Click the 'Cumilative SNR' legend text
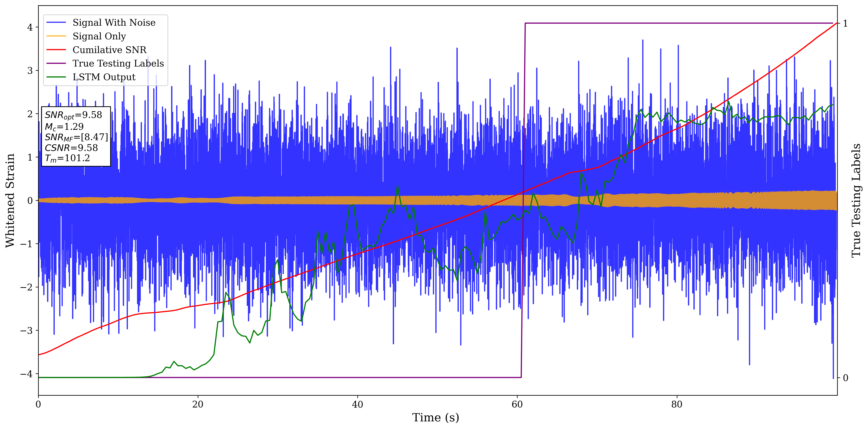 click(109, 50)
